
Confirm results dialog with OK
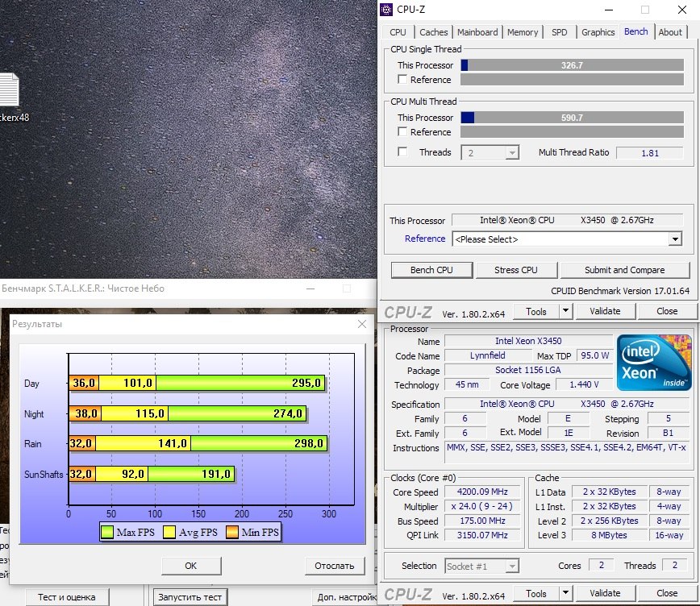(x=191, y=566)
